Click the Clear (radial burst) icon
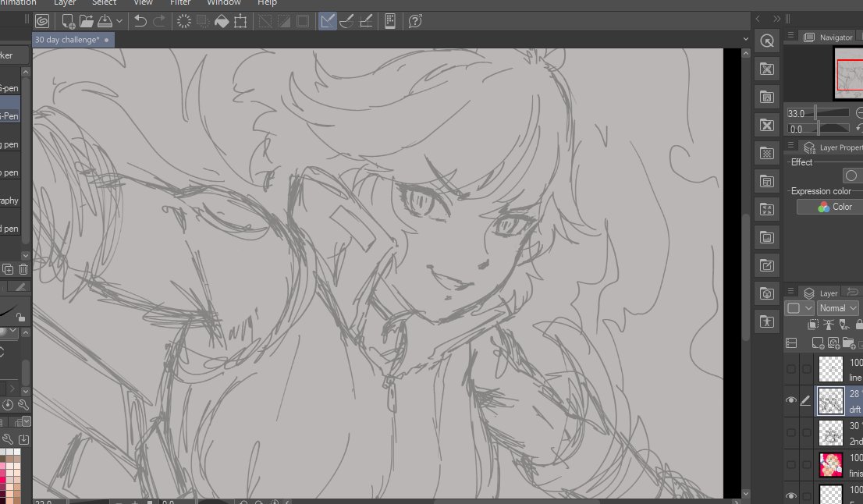The image size is (863, 504). (184, 22)
